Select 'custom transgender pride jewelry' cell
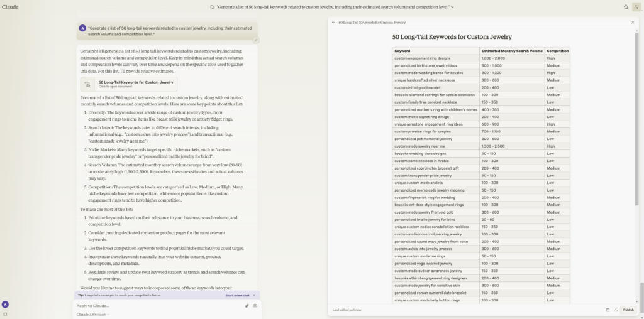644x319 pixels. 436,175
